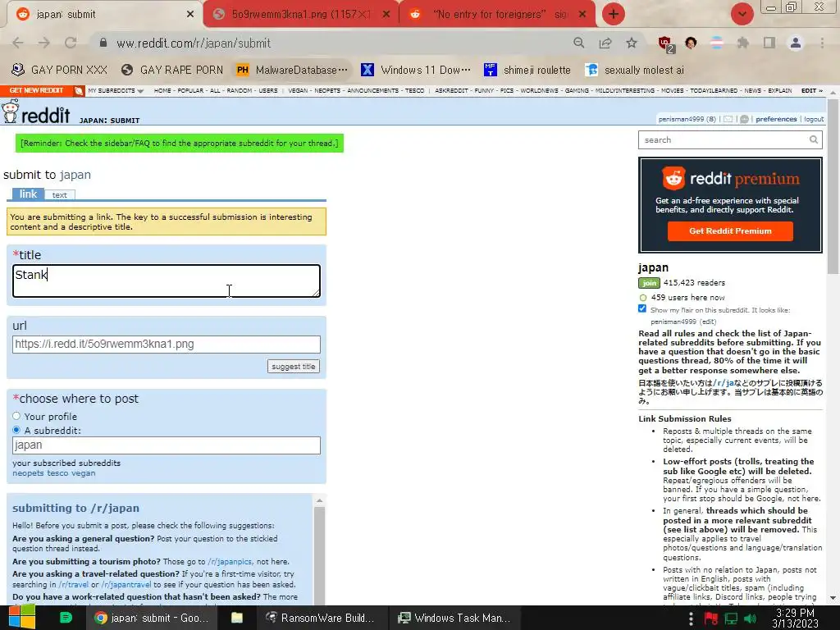
Task: Open WORLDNEWS in the subreddit bar
Action: pyautogui.click(x=539, y=90)
